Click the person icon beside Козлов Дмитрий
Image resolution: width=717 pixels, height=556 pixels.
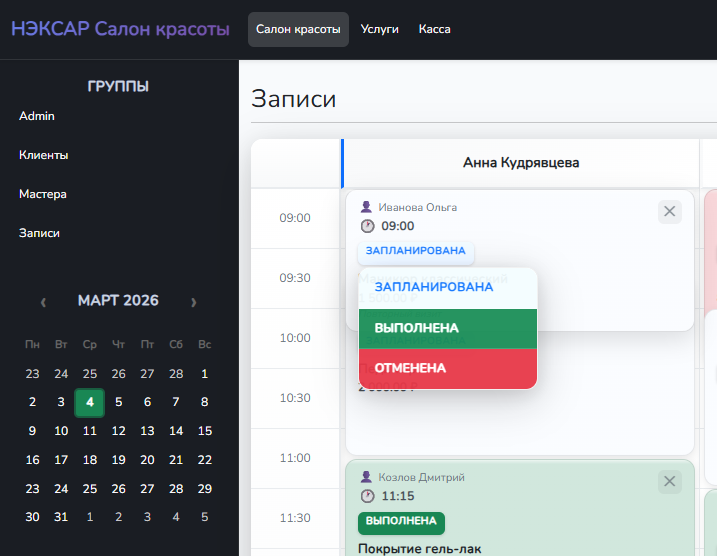[366, 477]
